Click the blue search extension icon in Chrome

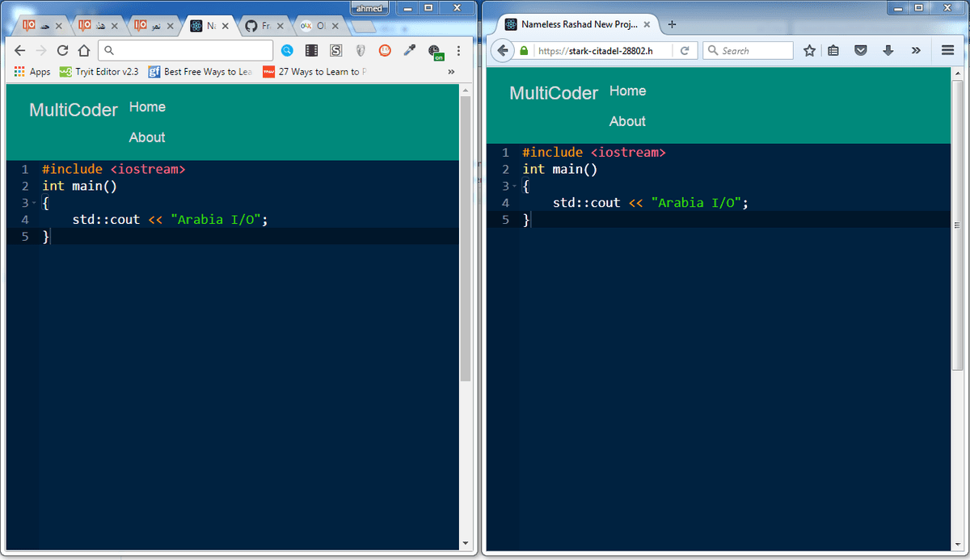(x=287, y=50)
